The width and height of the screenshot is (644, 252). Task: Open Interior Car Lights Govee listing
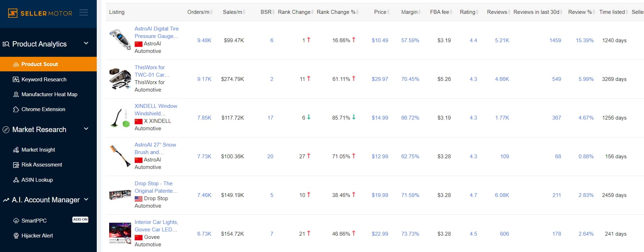click(x=156, y=226)
